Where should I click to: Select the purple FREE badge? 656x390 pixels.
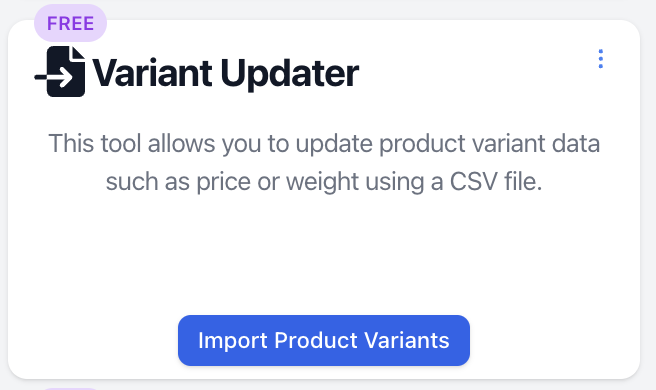70,23
